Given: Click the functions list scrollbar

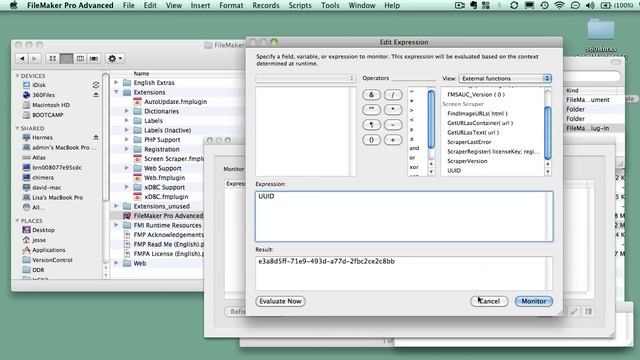Looking at the screenshot, I should (548, 132).
